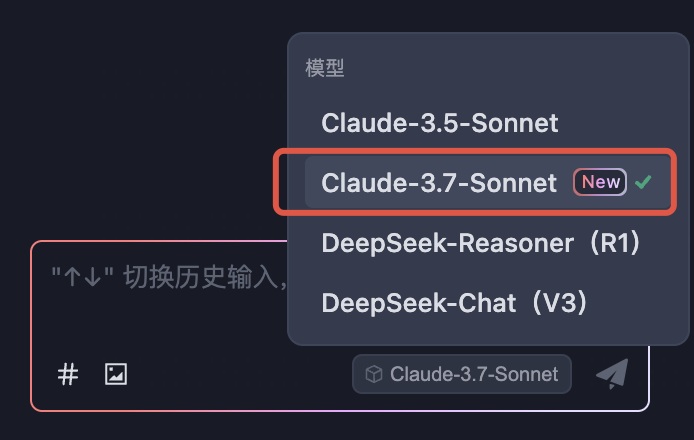Choose the highlighted Claude-3.7-Sonnet menu entry

(x=439, y=183)
